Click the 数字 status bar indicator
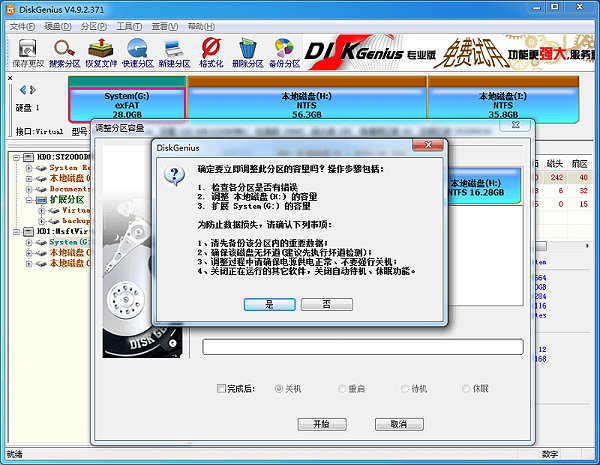 (550, 454)
